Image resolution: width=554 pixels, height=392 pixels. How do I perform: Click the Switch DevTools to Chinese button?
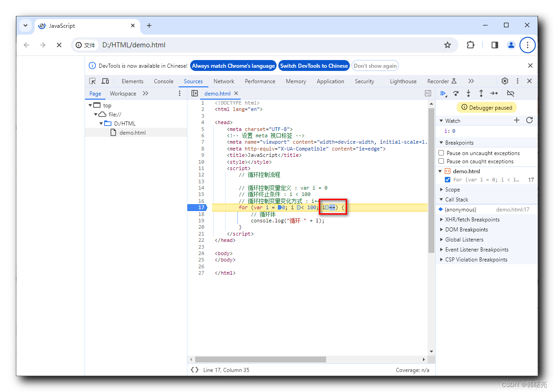tap(314, 65)
